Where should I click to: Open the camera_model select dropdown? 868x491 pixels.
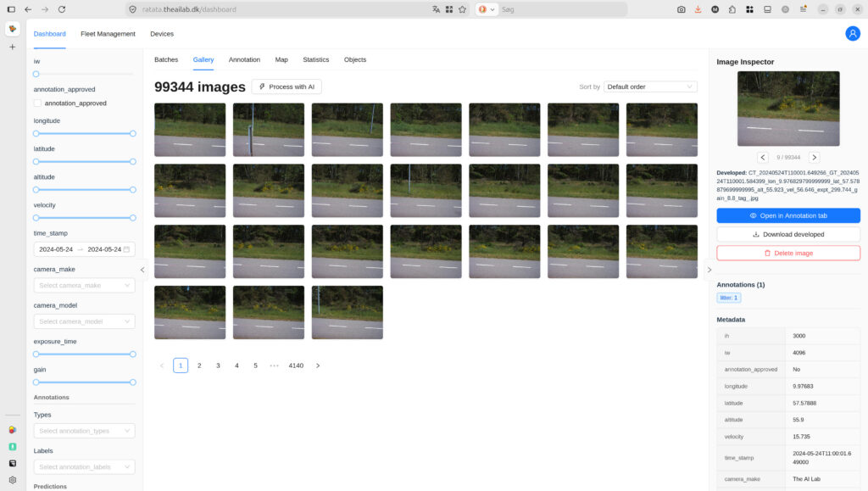[x=84, y=321]
